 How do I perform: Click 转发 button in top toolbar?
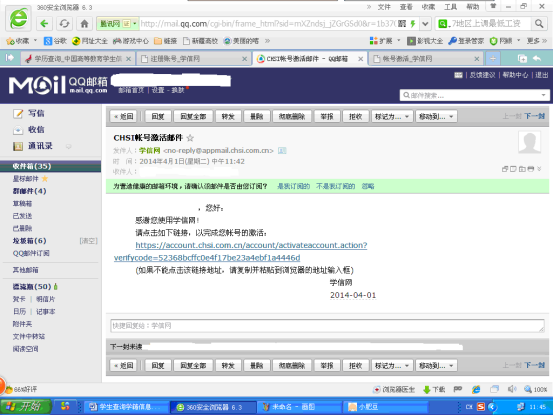[228, 116]
